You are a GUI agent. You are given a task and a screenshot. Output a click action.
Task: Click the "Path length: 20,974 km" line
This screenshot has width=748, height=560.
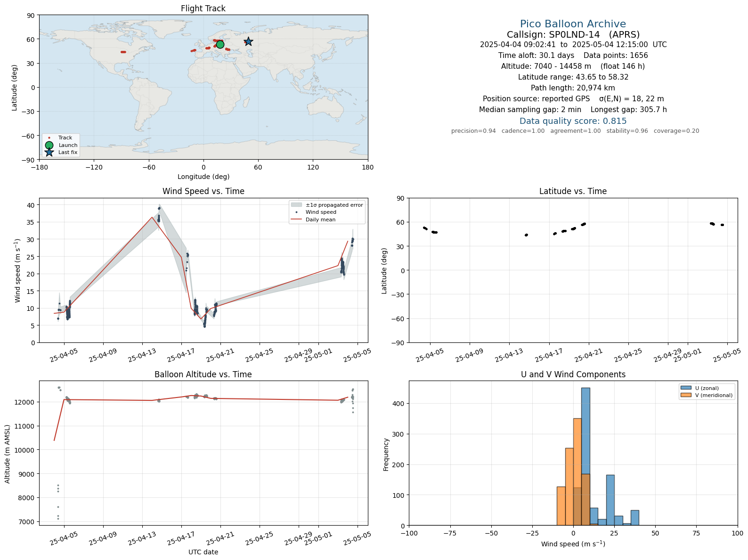(573, 88)
